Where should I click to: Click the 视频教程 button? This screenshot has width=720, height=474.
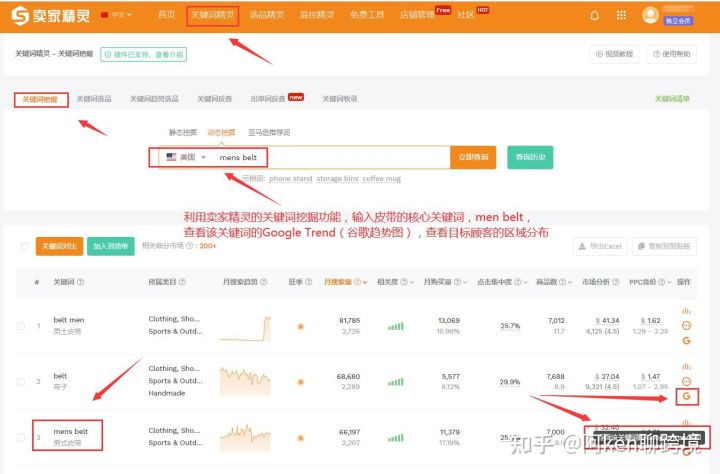(614, 54)
